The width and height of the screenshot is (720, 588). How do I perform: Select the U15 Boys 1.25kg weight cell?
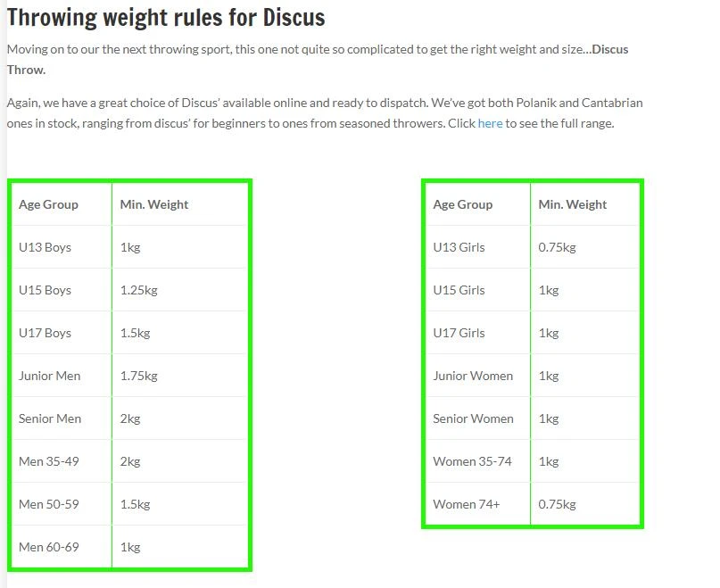click(x=138, y=290)
